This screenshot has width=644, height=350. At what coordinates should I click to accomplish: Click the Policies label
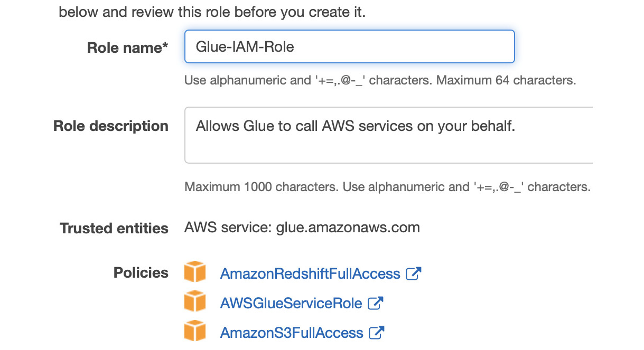tap(141, 273)
